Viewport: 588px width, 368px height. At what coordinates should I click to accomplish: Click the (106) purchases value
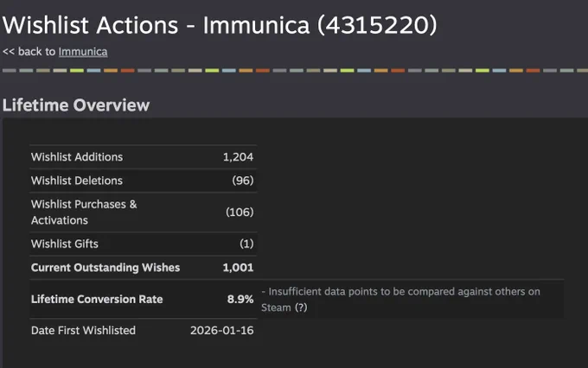click(240, 213)
